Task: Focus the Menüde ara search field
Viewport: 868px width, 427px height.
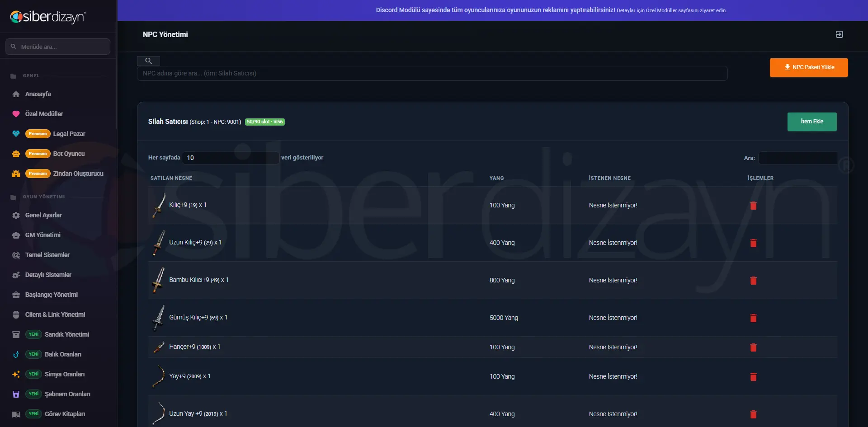Action: 58,47
